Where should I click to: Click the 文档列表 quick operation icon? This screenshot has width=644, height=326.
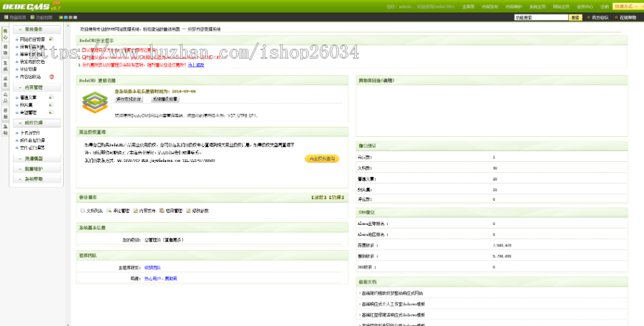[x=82, y=211]
